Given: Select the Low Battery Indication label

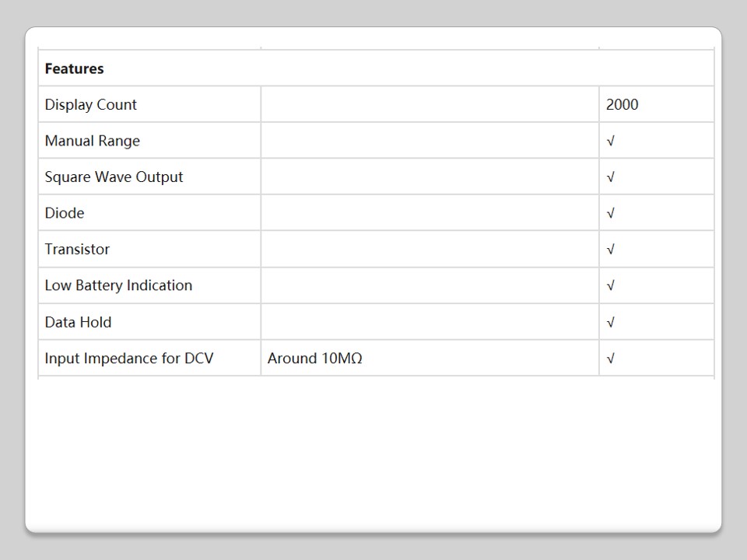Looking at the screenshot, I should pyautogui.click(x=118, y=285).
